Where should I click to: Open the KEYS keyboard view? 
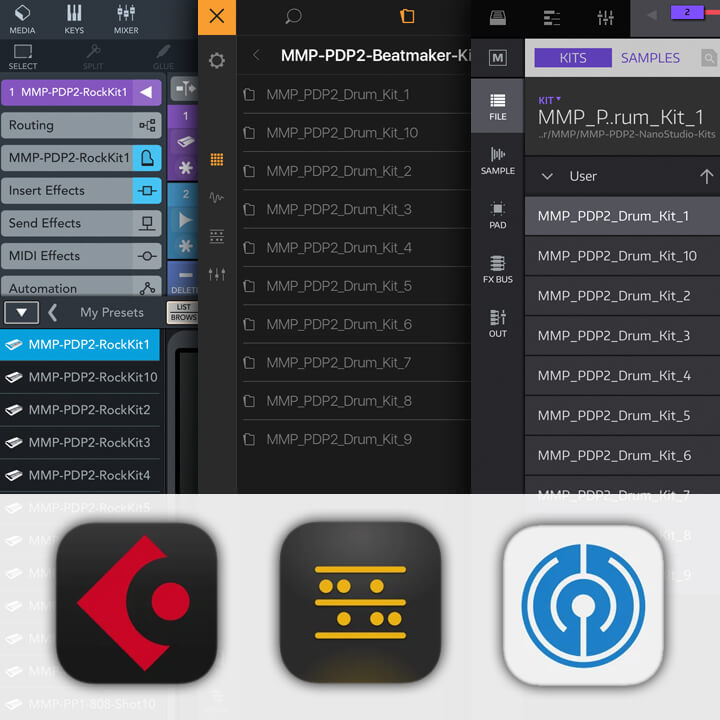click(74, 19)
